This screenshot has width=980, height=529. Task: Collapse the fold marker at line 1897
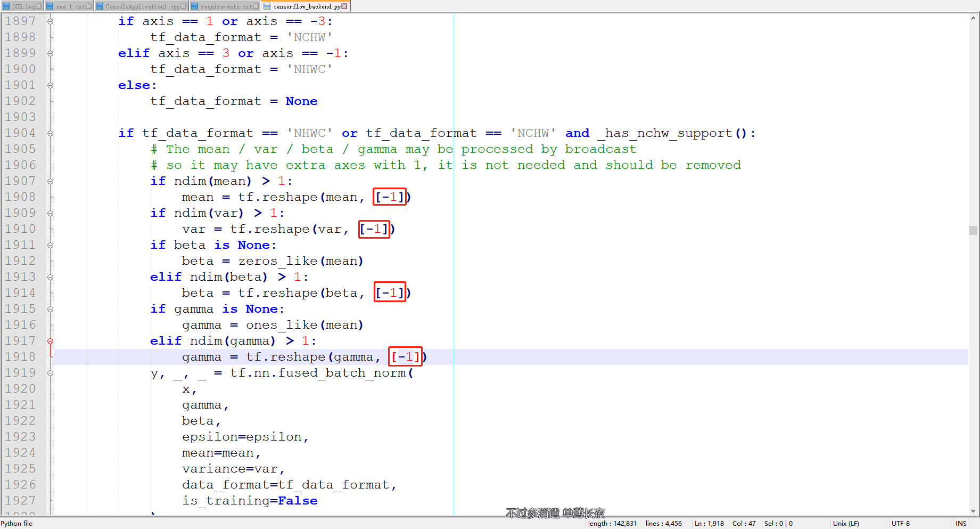click(50, 21)
